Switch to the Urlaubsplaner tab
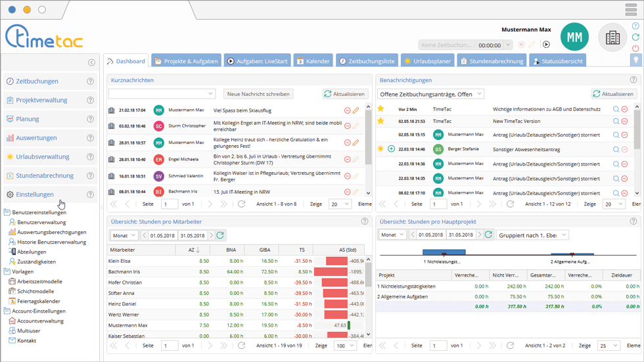The height and width of the screenshot is (362, 644). [x=427, y=61]
